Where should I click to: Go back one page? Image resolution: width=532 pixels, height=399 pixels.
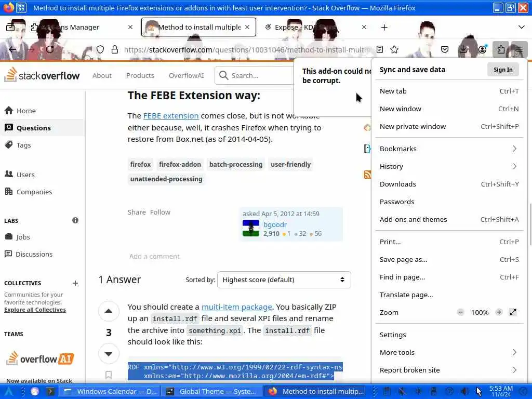[12, 49]
